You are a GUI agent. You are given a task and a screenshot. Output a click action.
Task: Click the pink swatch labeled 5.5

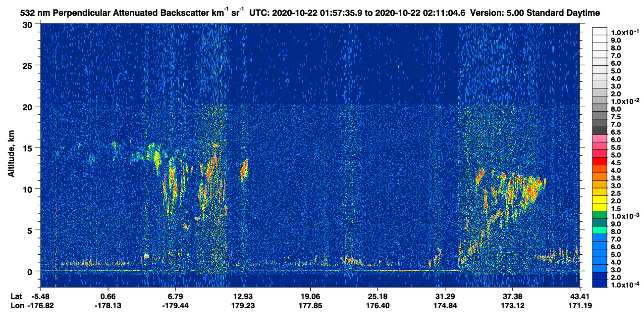(599, 147)
